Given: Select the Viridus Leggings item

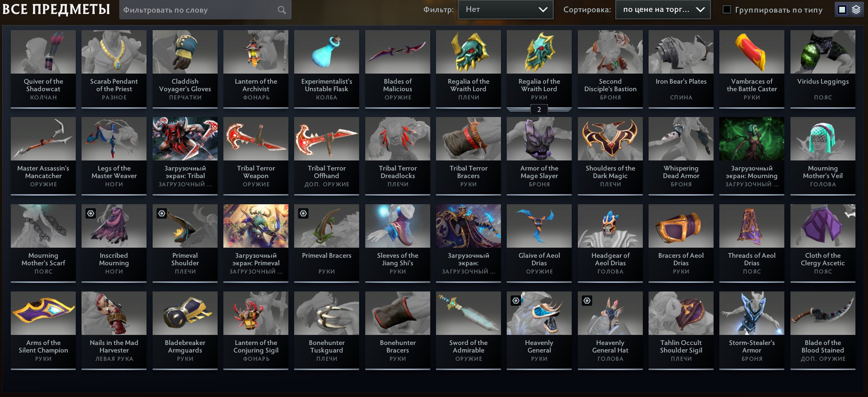Looking at the screenshot, I should (823, 68).
